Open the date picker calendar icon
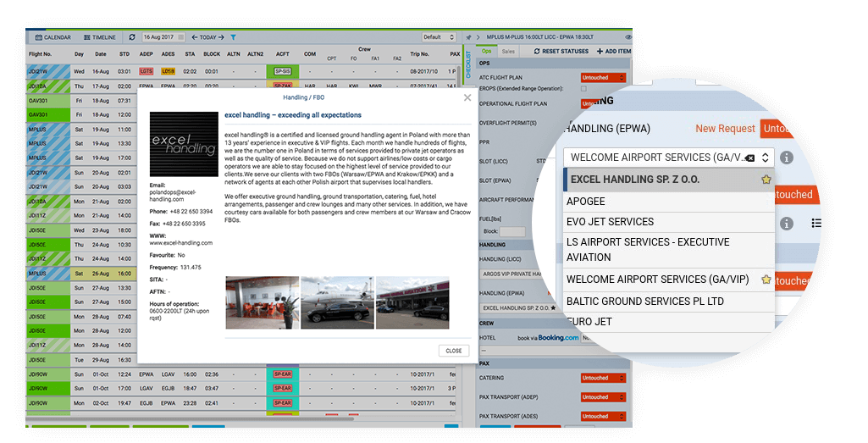The image size is (868, 443). click(181, 37)
